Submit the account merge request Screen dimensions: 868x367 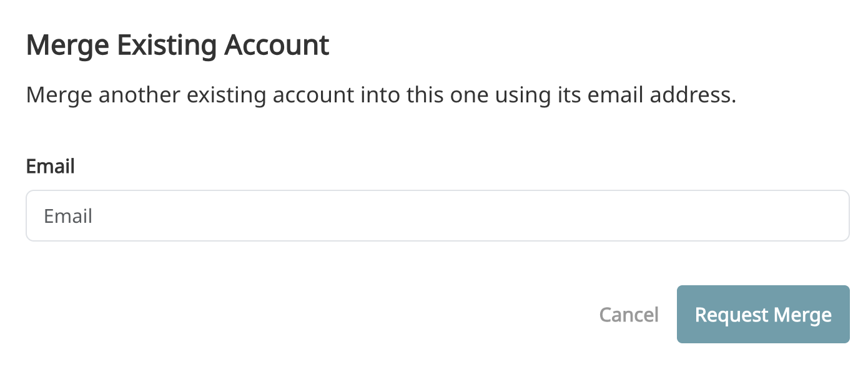[x=762, y=315]
